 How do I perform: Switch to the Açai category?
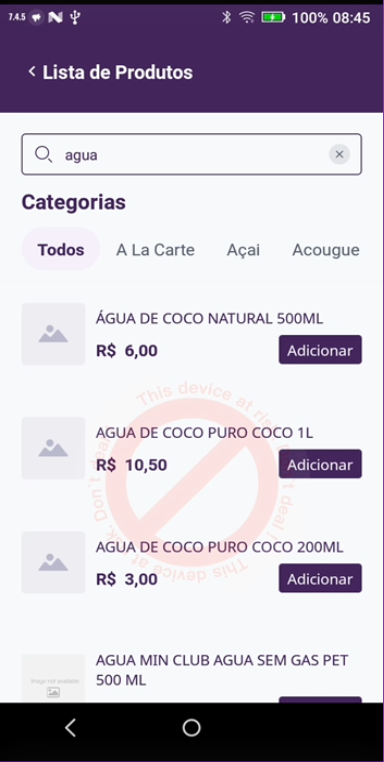[243, 250]
